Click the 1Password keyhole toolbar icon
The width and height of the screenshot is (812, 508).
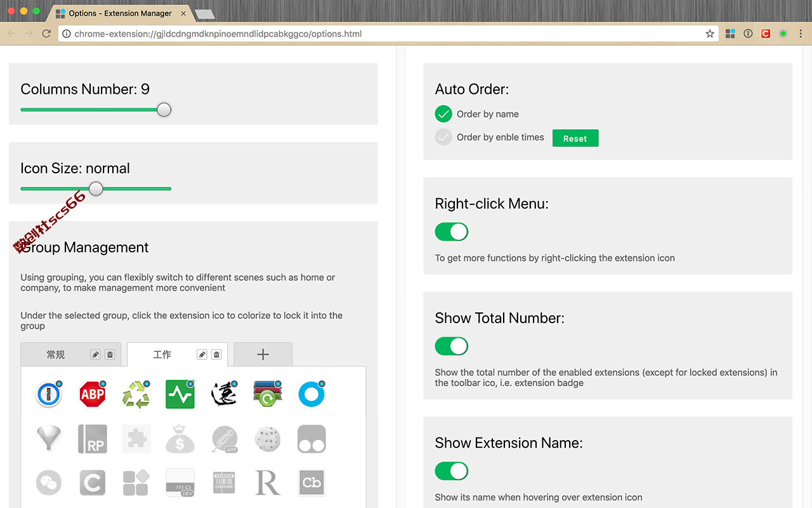pyautogui.click(x=748, y=34)
